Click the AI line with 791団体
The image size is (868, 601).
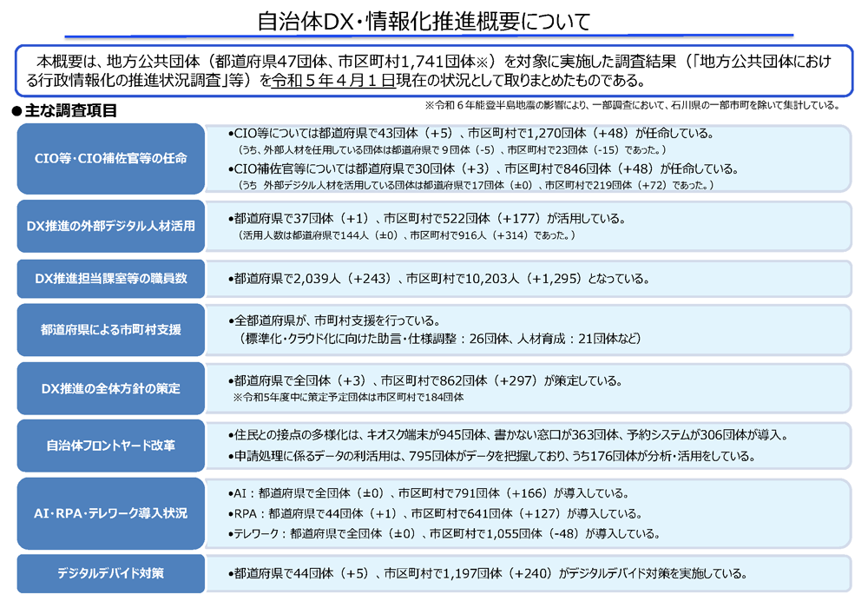tap(428, 493)
